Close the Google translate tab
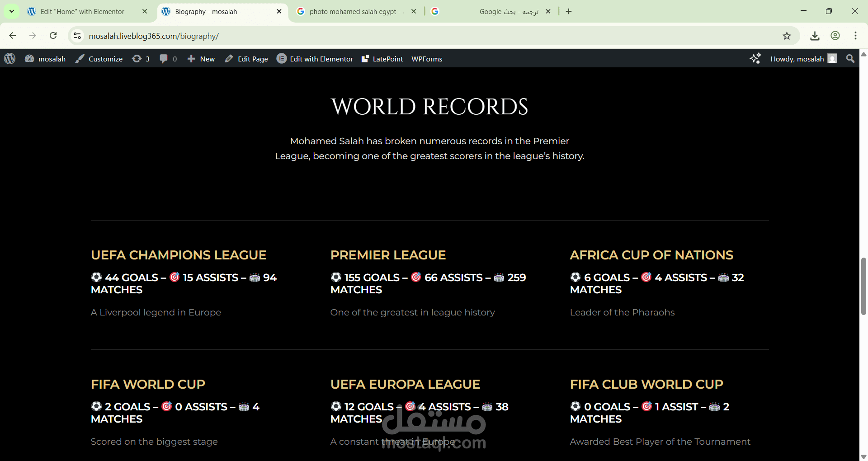Image resolution: width=868 pixels, height=461 pixels. 548,11
